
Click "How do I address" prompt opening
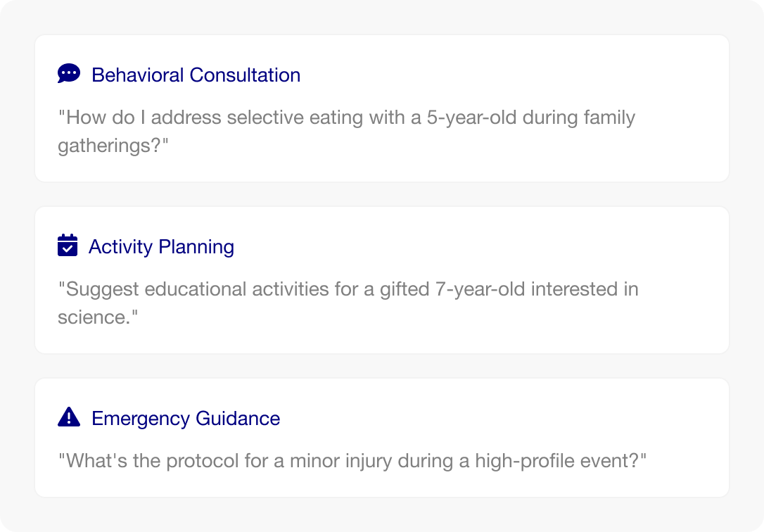140,118
